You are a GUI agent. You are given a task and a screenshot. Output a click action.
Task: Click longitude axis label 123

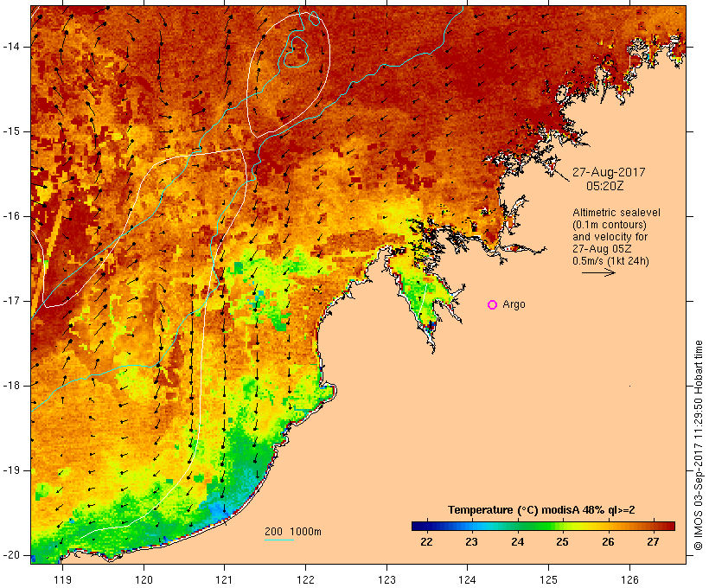click(x=386, y=580)
